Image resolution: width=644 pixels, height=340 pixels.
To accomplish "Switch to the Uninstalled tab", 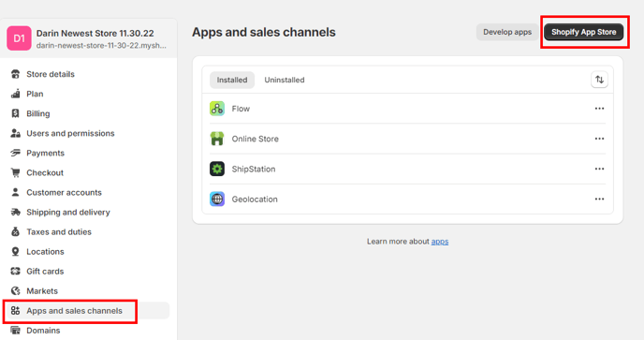I will coord(285,80).
